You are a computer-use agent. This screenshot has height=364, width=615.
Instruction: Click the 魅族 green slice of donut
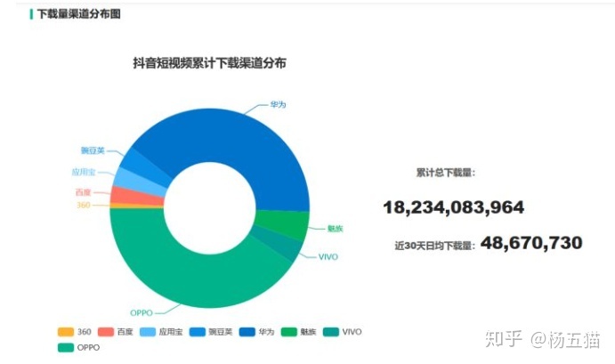tap(282, 224)
